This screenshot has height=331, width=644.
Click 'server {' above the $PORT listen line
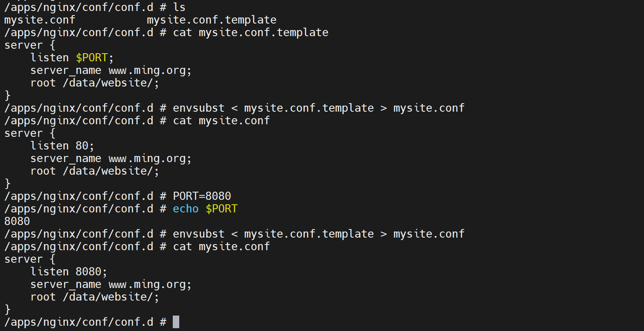[x=30, y=45]
